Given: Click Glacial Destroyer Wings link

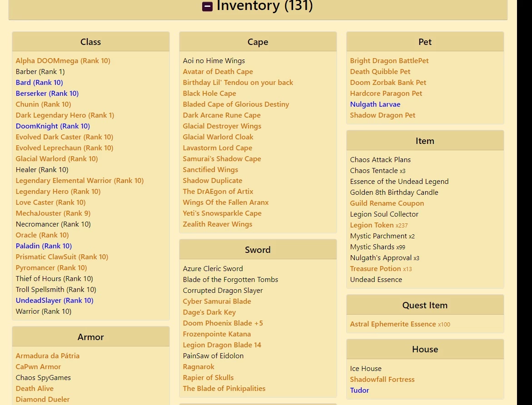Looking at the screenshot, I should click(x=222, y=126).
